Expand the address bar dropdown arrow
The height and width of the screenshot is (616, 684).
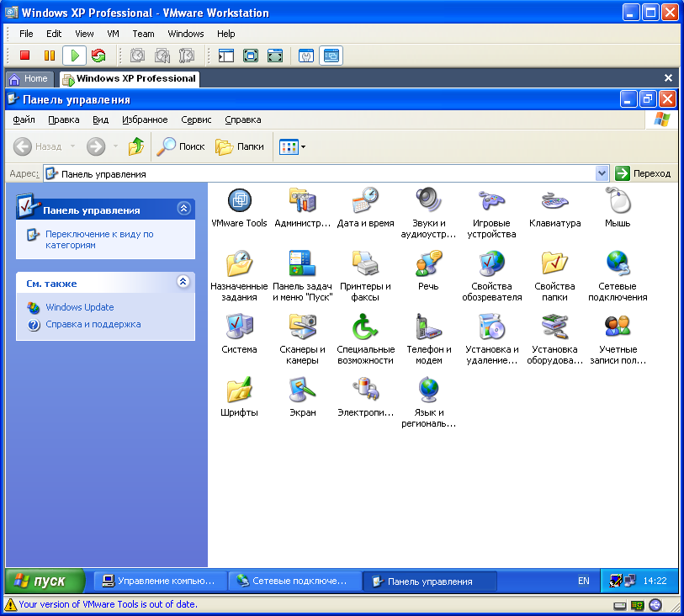(602, 173)
